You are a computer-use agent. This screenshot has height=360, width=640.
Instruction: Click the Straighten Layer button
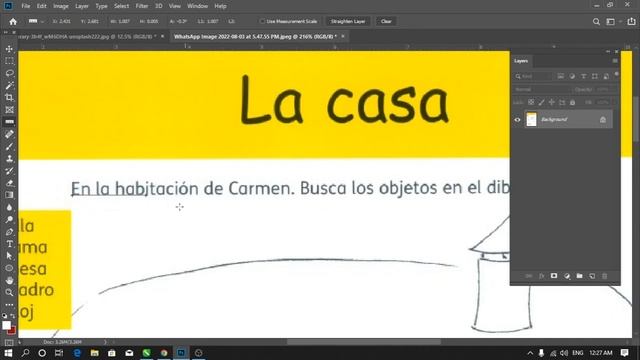348,21
